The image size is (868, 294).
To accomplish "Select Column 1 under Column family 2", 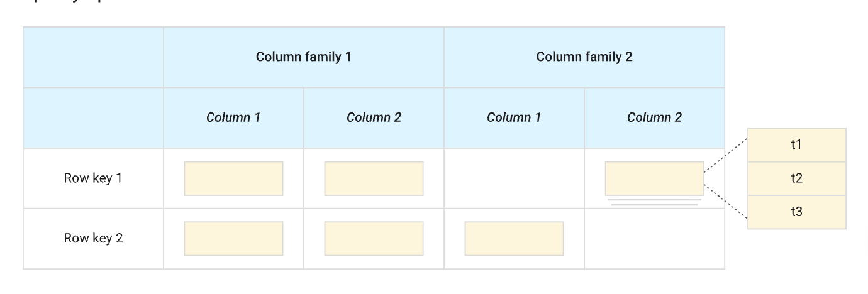I will [x=514, y=117].
